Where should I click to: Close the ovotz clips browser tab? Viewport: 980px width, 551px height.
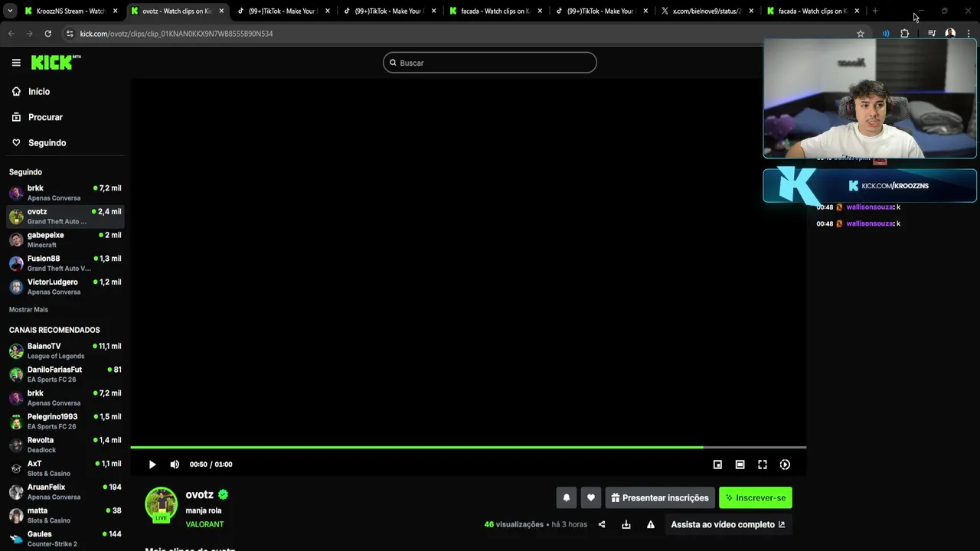click(x=221, y=11)
